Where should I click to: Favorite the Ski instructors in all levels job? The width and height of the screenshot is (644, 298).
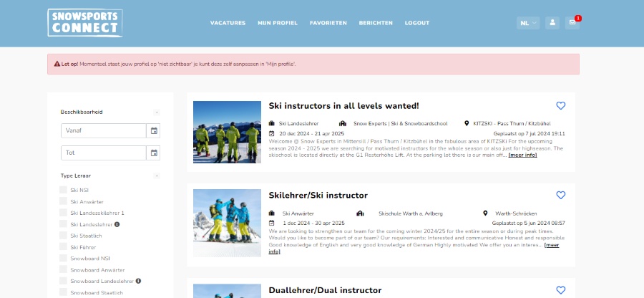(560, 106)
